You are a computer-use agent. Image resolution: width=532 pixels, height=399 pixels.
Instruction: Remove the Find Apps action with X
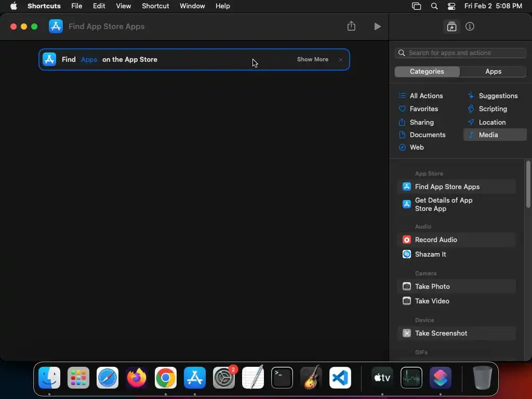341,60
